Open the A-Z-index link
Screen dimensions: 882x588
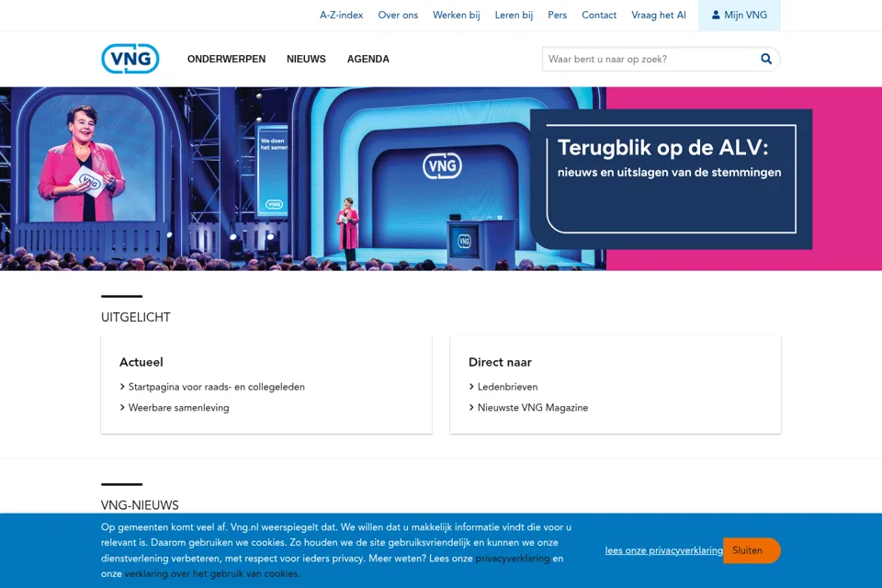tap(342, 16)
